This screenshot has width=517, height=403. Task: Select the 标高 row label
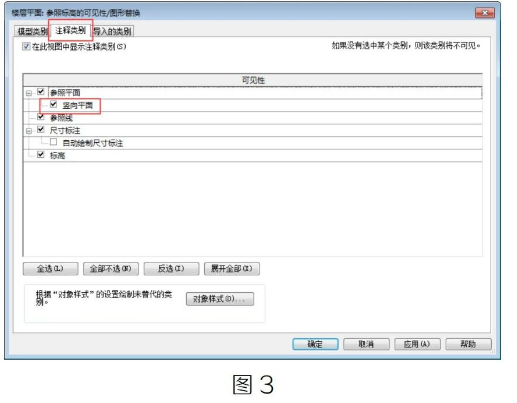pyautogui.click(x=57, y=155)
